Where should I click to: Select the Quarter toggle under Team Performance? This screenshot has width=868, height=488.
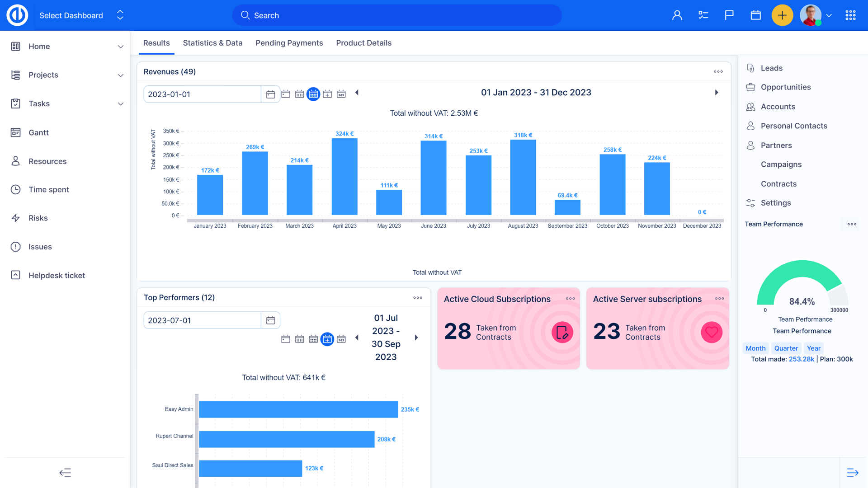tap(786, 348)
